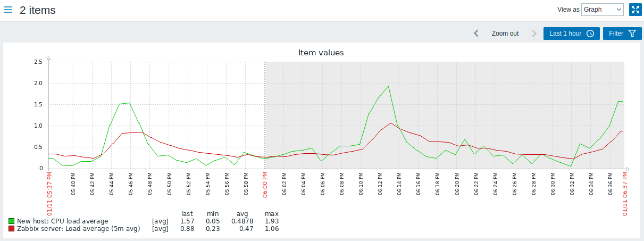Open the Filter tab
The width and height of the screenshot is (644, 241).
[622, 34]
